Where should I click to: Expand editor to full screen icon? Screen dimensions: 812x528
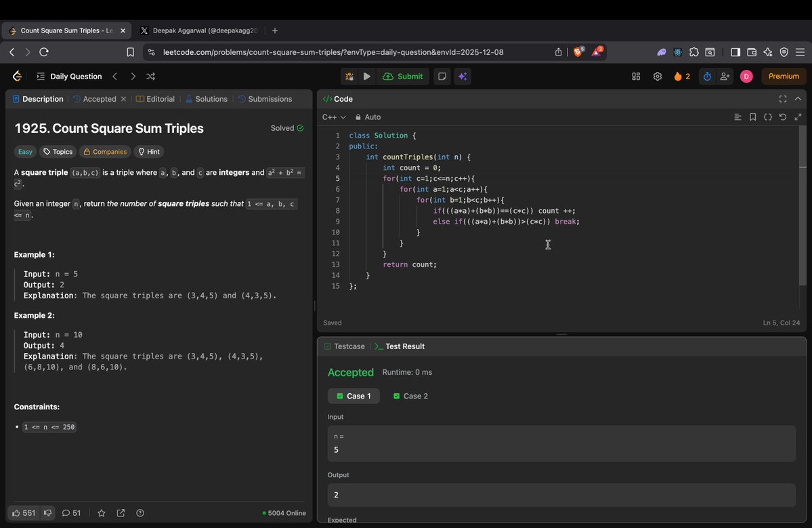coord(798,117)
